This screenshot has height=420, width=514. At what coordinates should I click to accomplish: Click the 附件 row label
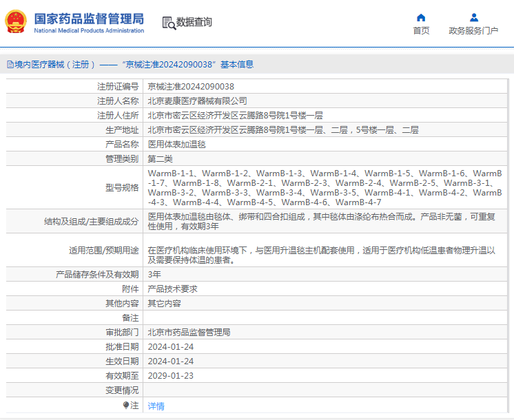pos(130,289)
